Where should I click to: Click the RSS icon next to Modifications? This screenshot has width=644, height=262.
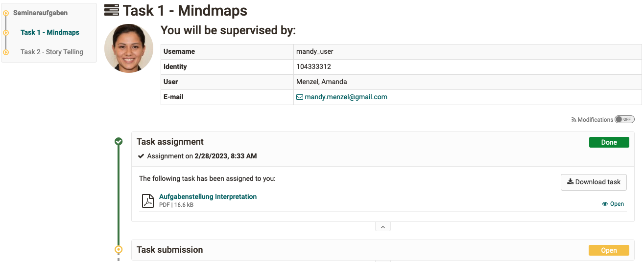(574, 120)
